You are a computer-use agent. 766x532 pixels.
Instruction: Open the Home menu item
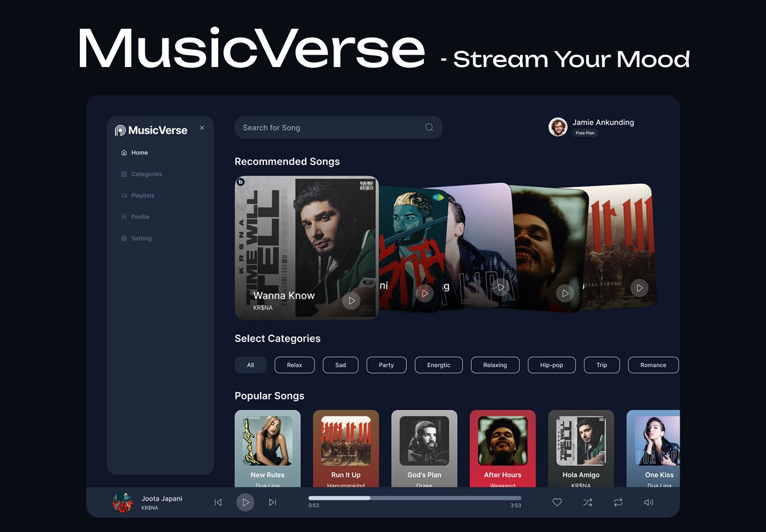(x=135, y=153)
